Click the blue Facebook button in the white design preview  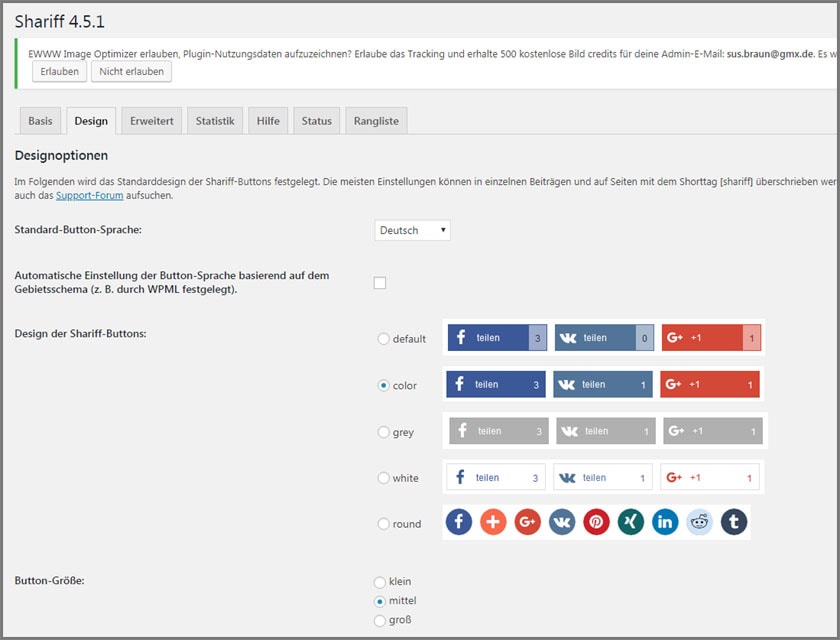tap(497, 478)
